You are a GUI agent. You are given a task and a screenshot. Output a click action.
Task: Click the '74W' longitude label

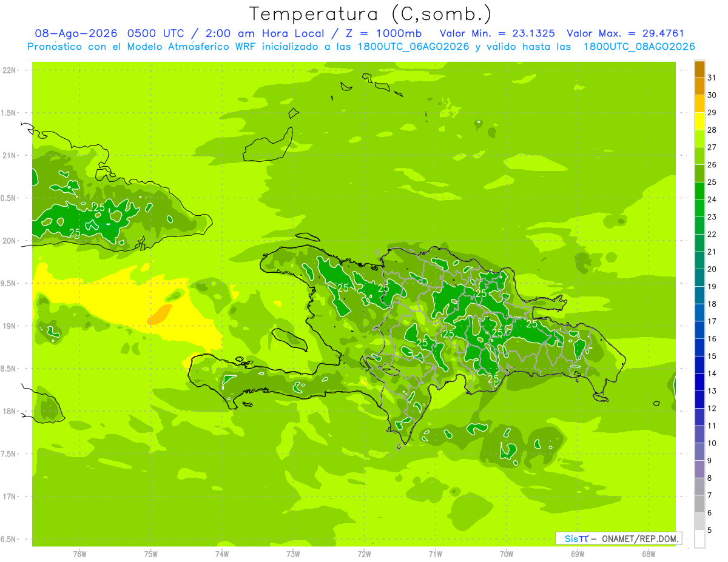222,554
